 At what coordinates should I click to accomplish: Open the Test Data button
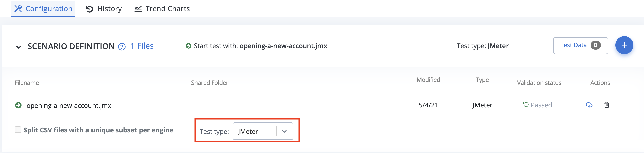(580, 45)
